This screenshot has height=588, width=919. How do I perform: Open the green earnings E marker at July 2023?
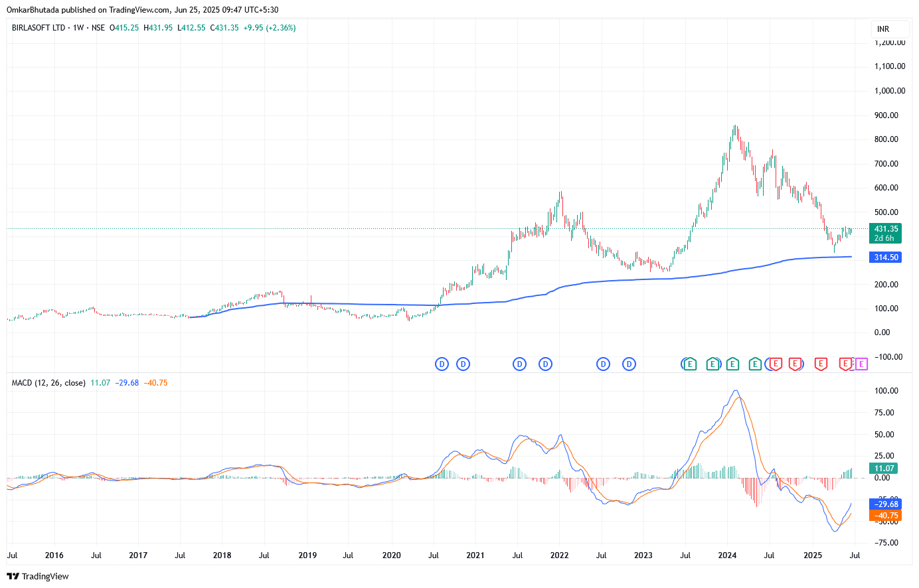(x=690, y=364)
